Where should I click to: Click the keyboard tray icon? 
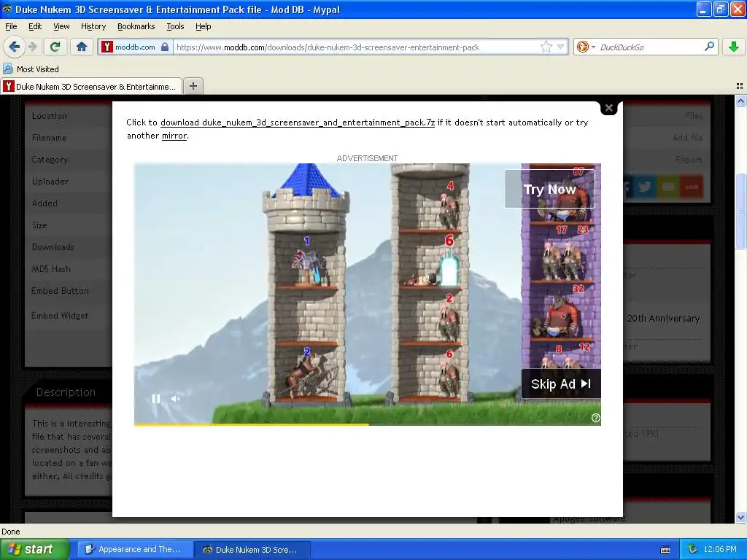coord(665,550)
